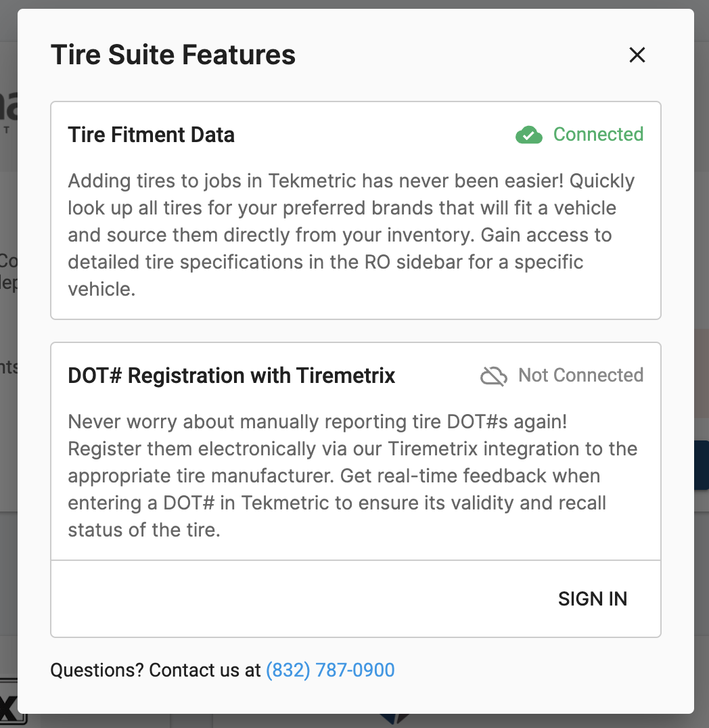Viewport: 709px width, 728px height.
Task: Click the checkmark inside the green circle
Action: [x=529, y=135]
